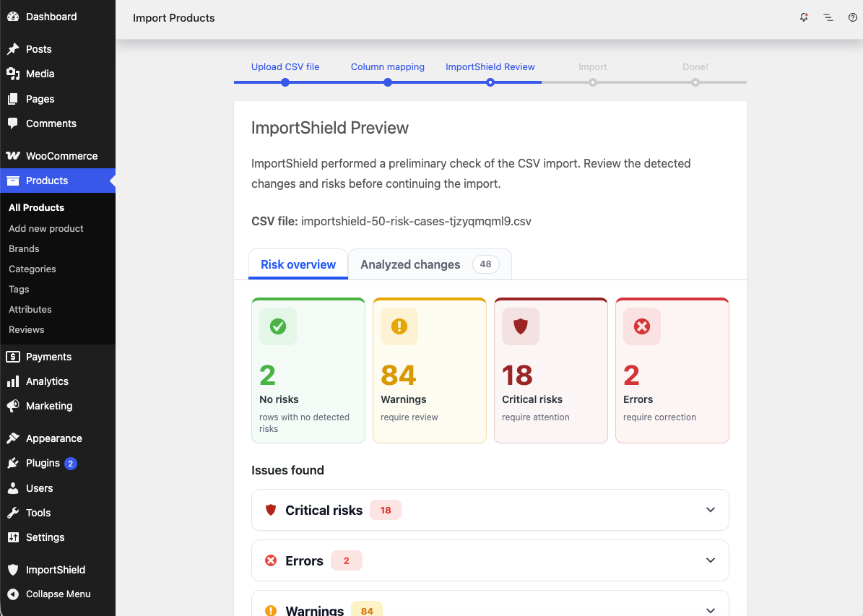863x616 pixels.
Task: Click the dark red shield Critical risks card icon
Action: tap(521, 326)
